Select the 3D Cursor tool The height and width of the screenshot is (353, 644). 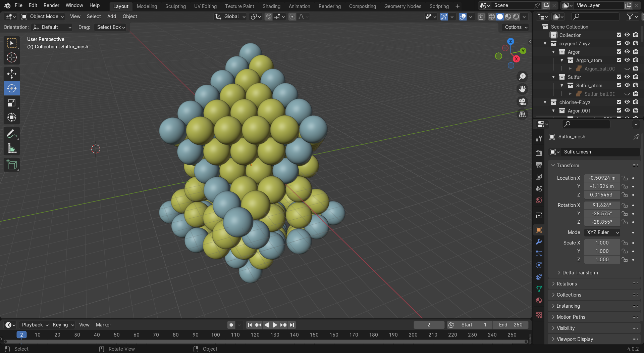pyautogui.click(x=12, y=58)
